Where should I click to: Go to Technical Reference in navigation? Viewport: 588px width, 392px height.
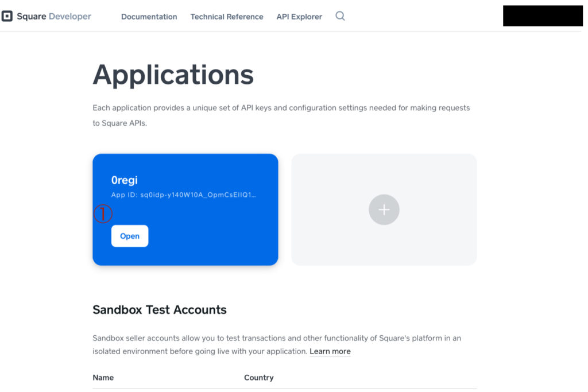227,17
